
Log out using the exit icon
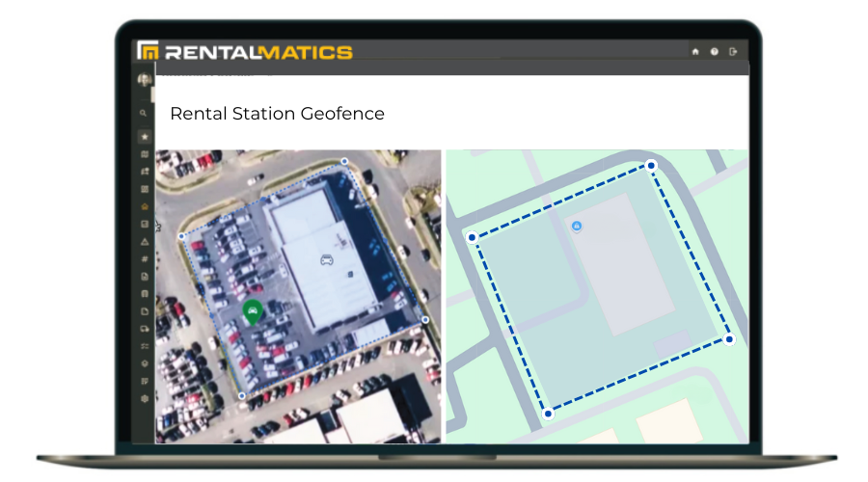pyautogui.click(x=734, y=51)
